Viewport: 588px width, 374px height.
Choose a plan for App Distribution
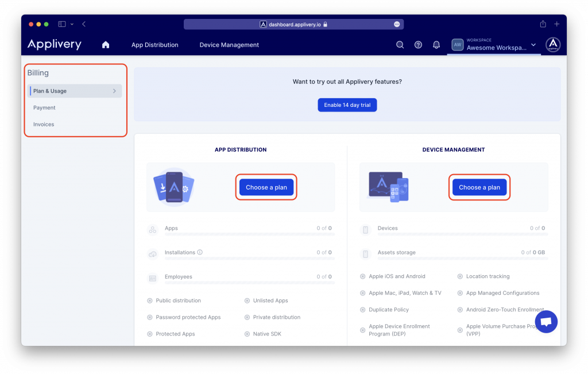click(266, 187)
